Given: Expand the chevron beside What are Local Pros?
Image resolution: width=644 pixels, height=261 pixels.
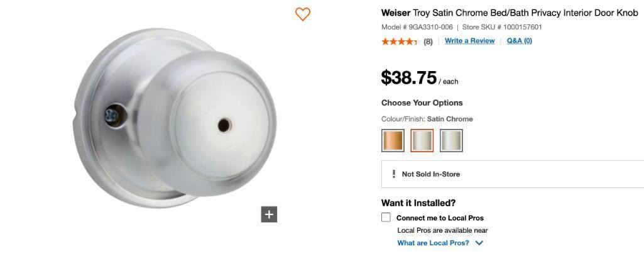Looking at the screenshot, I should click(x=479, y=243).
